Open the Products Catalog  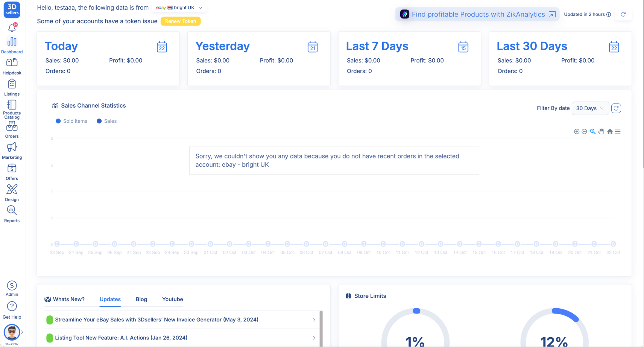12,109
